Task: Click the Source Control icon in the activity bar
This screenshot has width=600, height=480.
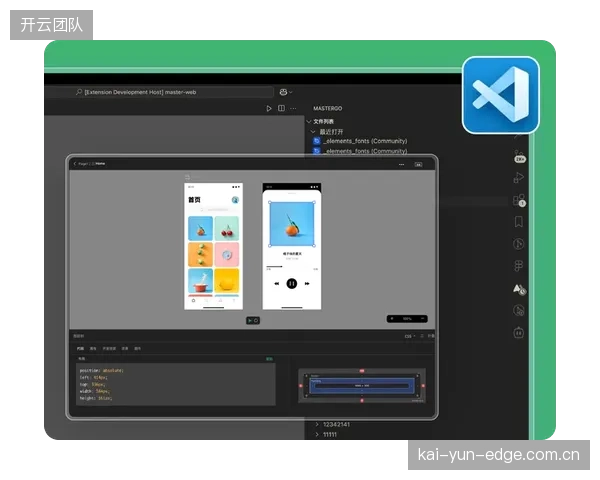Action: pyautogui.click(x=519, y=157)
